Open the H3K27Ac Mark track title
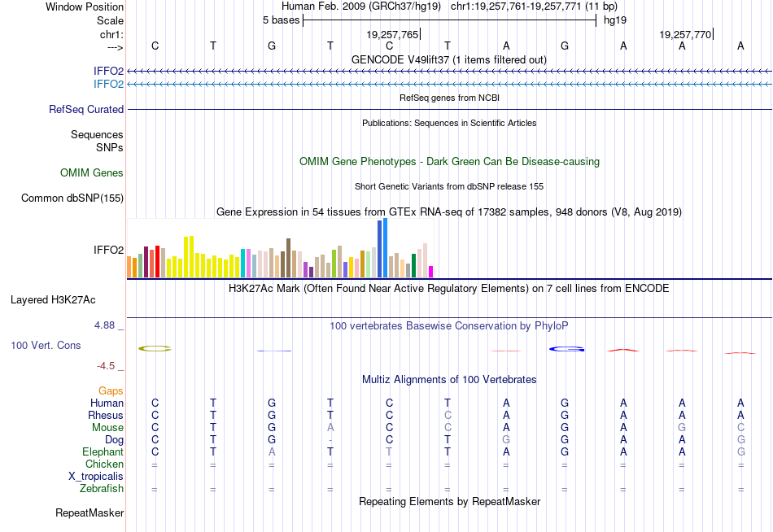The height and width of the screenshot is (532, 773). [x=449, y=289]
